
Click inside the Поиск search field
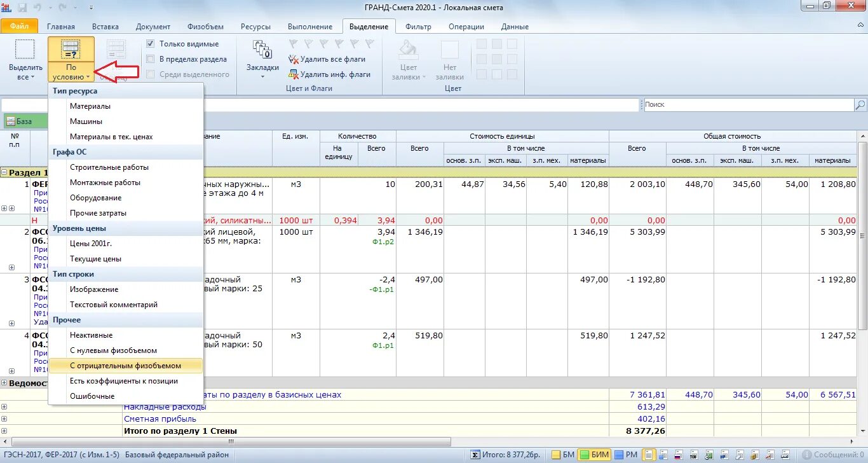point(748,105)
